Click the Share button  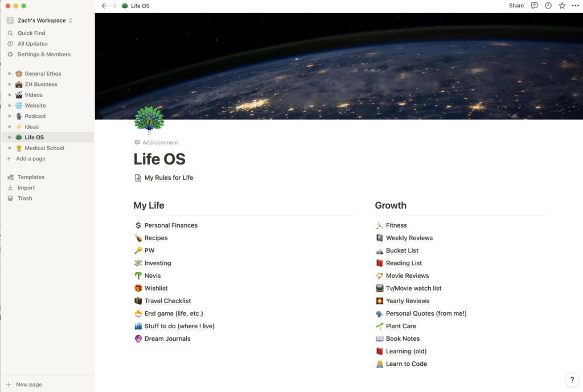pyautogui.click(x=516, y=6)
